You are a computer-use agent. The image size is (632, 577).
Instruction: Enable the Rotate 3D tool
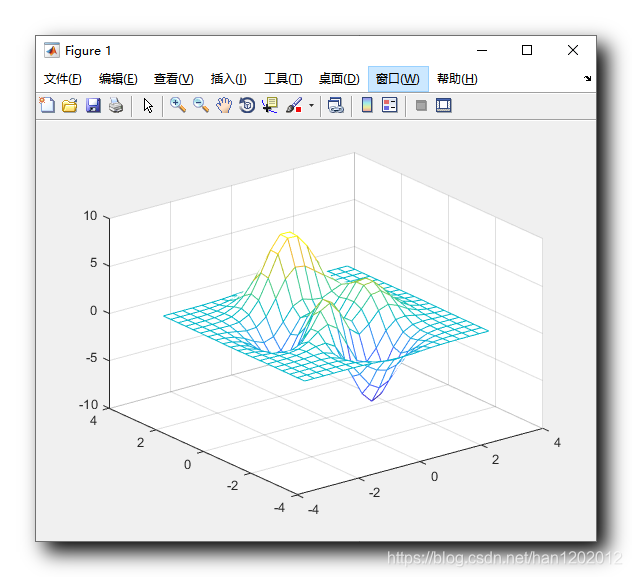pyautogui.click(x=247, y=106)
